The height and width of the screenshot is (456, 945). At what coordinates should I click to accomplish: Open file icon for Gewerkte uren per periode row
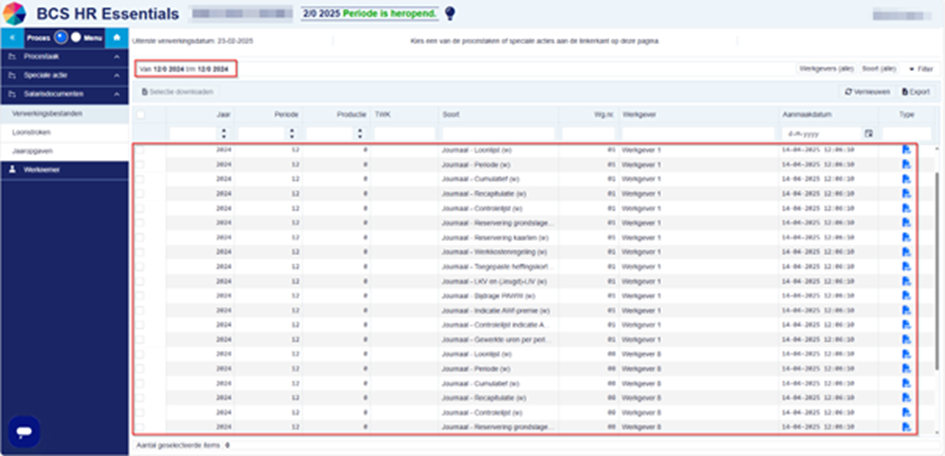(x=906, y=339)
